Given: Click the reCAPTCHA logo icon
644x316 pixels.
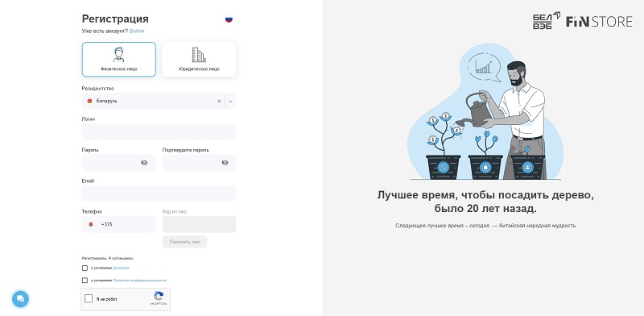Looking at the screenshot, I should (159, 297).
